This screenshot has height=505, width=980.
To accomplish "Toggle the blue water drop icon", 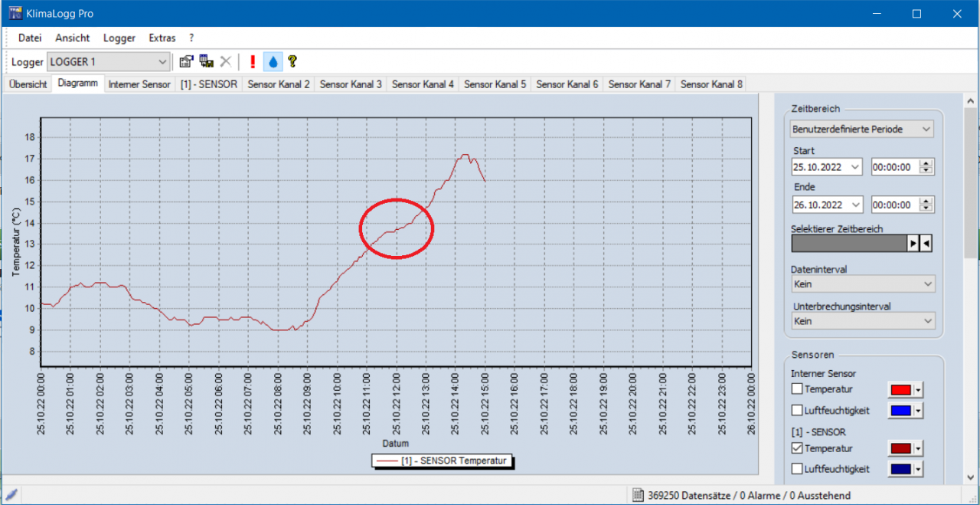I will (x=273, y=62).
